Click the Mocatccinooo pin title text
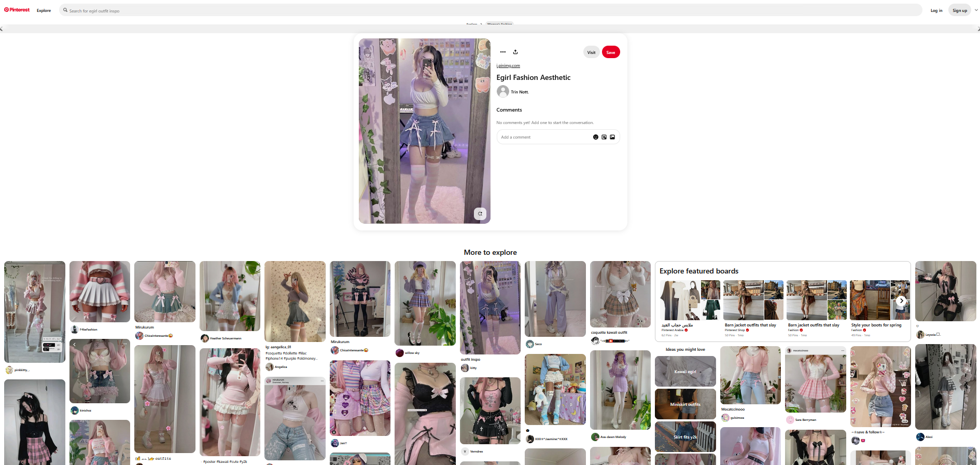The height and width of the screenshot is (465, 980). click(733, 409)
